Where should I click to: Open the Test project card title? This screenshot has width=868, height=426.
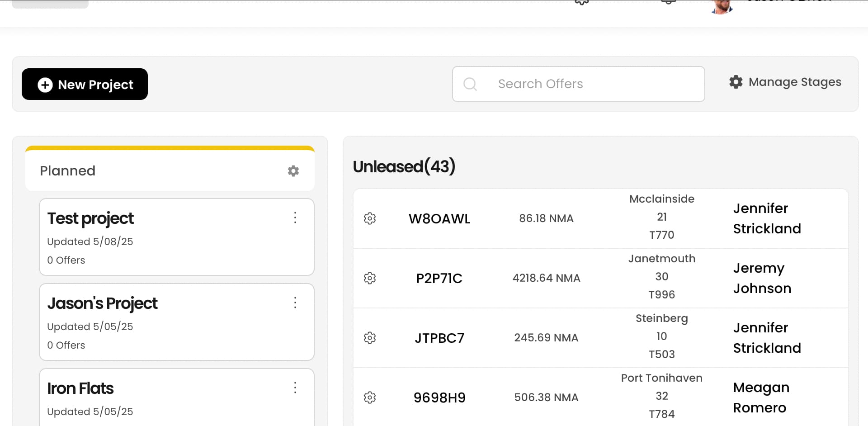pyautogui.click(x=90, y=218)
